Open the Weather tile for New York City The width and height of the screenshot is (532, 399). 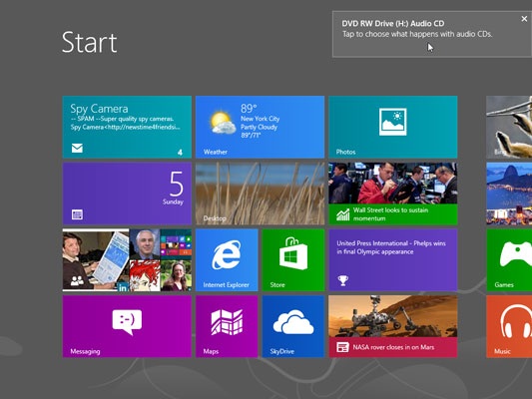tap(260, 127)
